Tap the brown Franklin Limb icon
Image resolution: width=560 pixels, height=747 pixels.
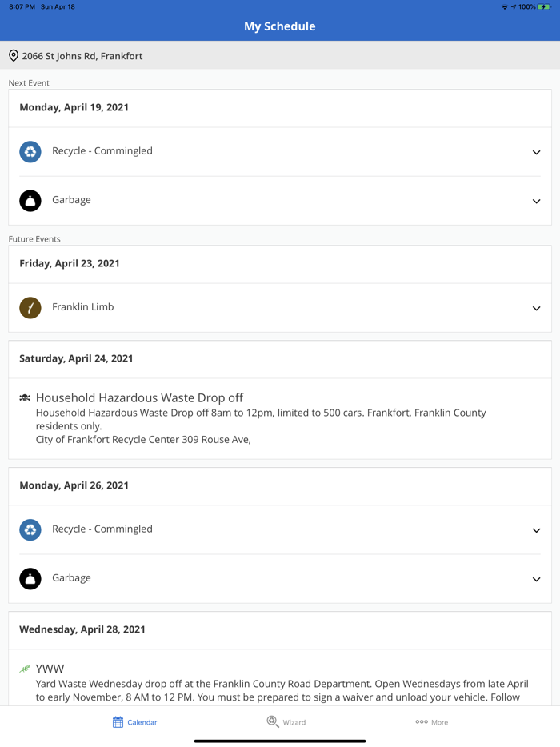pyautogui.click(x=30, y=308)
